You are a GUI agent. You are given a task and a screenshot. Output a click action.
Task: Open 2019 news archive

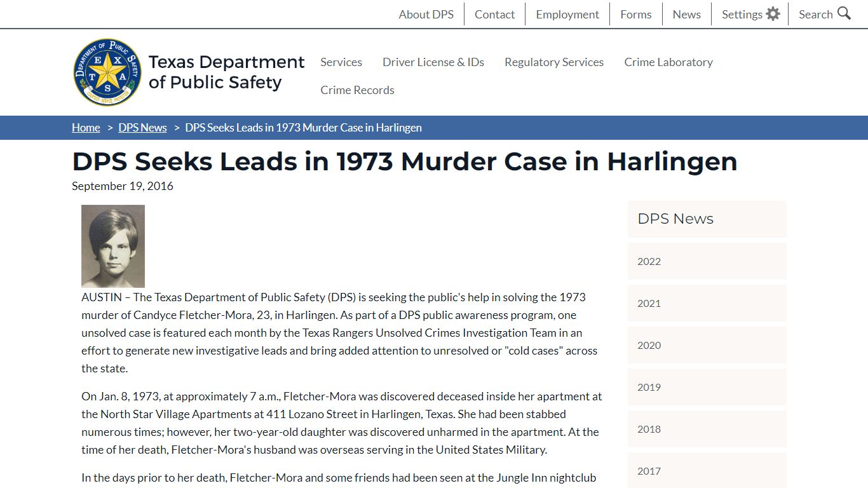coord(707,387)
